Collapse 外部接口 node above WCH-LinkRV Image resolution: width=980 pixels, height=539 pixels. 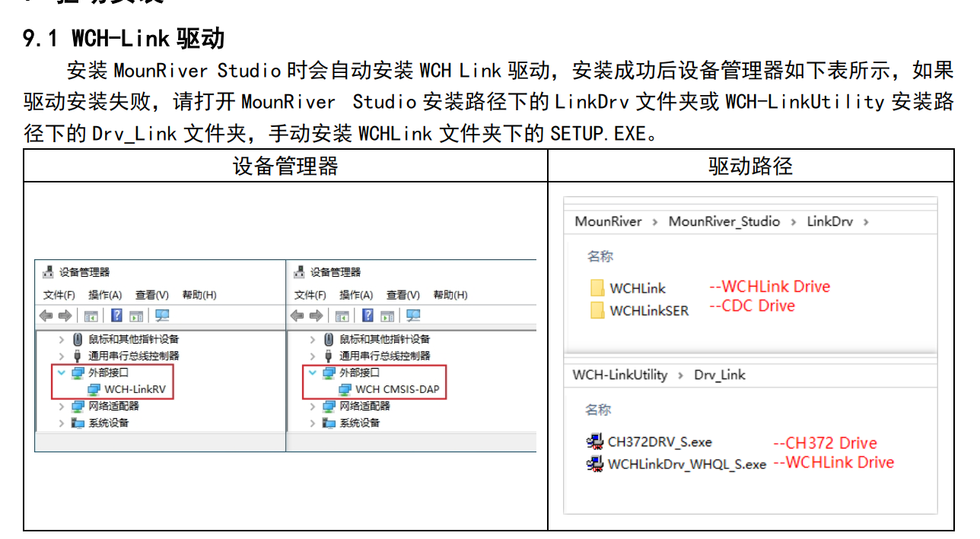coord(62,373)
